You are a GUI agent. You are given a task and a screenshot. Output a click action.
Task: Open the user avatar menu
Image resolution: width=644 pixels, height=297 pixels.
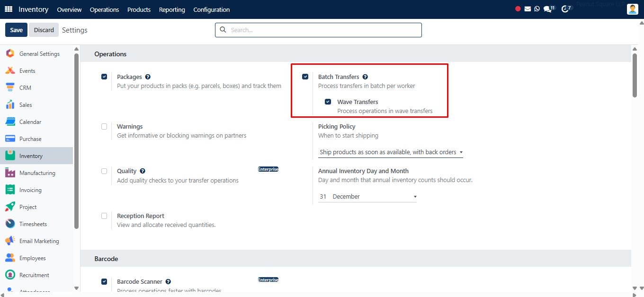pos(633,9)
